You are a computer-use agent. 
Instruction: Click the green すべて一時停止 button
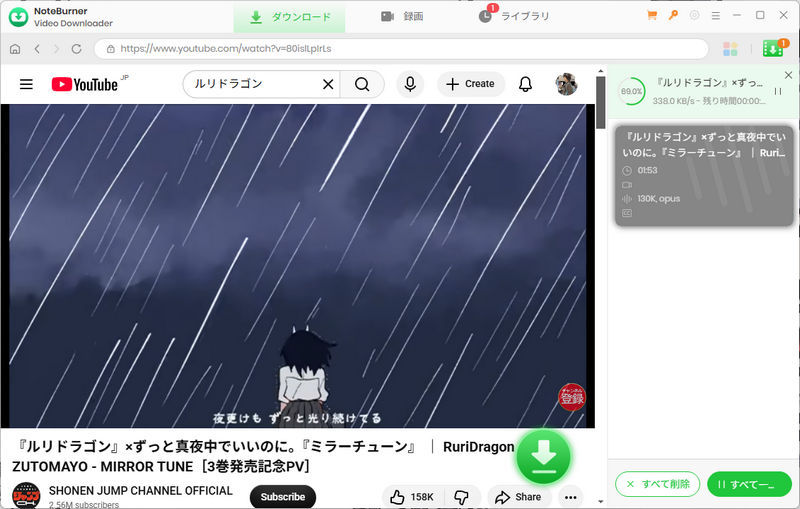749,484
